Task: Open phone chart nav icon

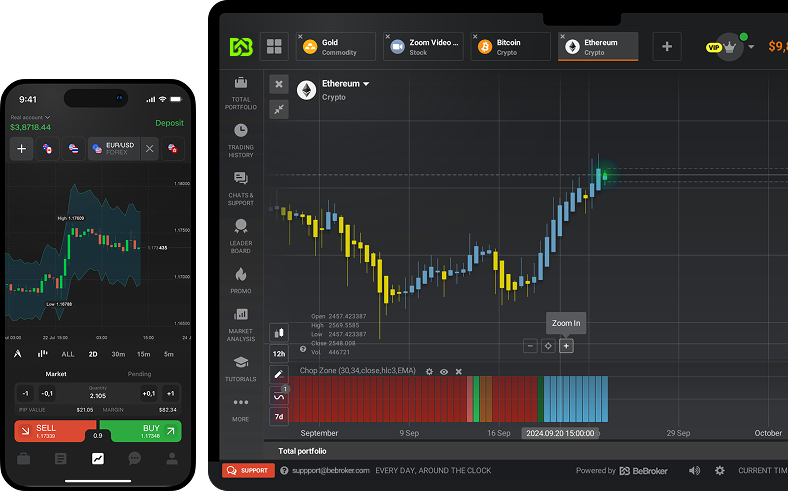Action: pyautogui.click(x=97, y=458)
